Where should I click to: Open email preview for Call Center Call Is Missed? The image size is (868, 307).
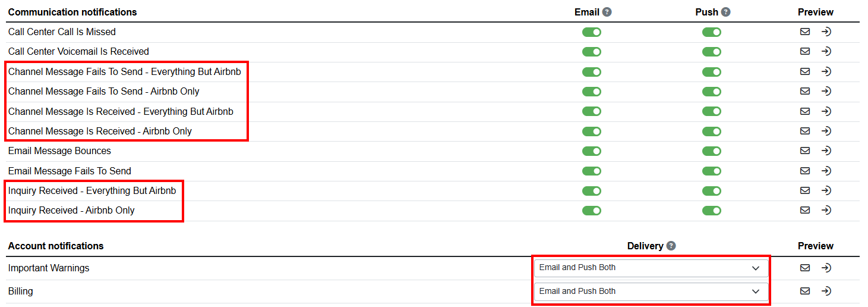pos(805,32)
